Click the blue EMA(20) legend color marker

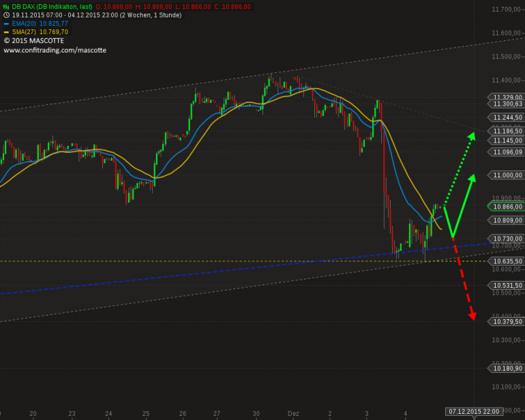pyautogui.click(x=6, y=24)
